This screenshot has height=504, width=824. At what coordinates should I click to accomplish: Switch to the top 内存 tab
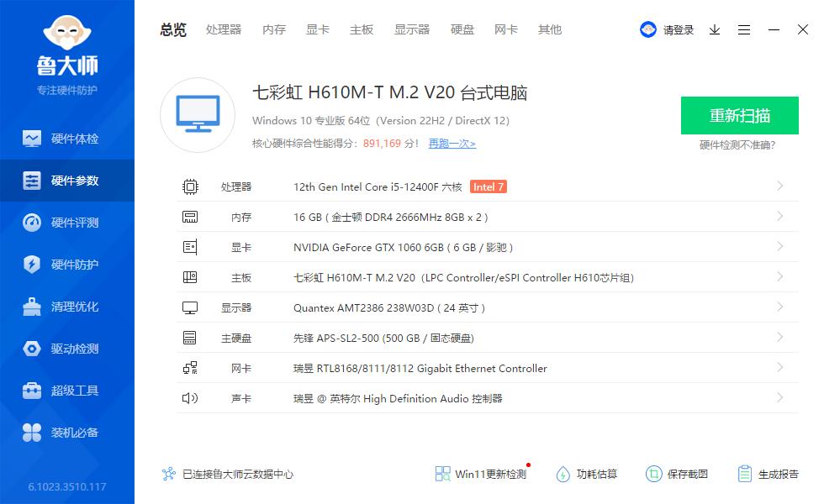pos(274,30)
